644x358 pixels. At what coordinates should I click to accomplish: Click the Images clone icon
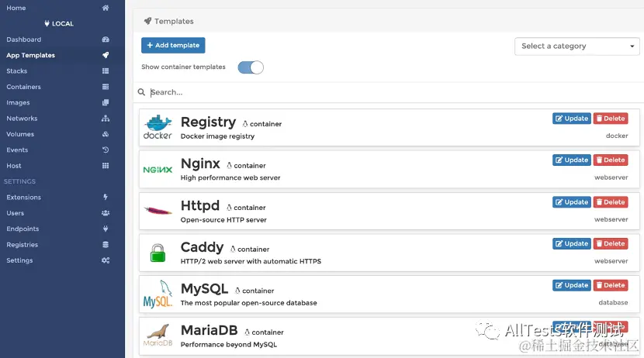tap(106, 102)
